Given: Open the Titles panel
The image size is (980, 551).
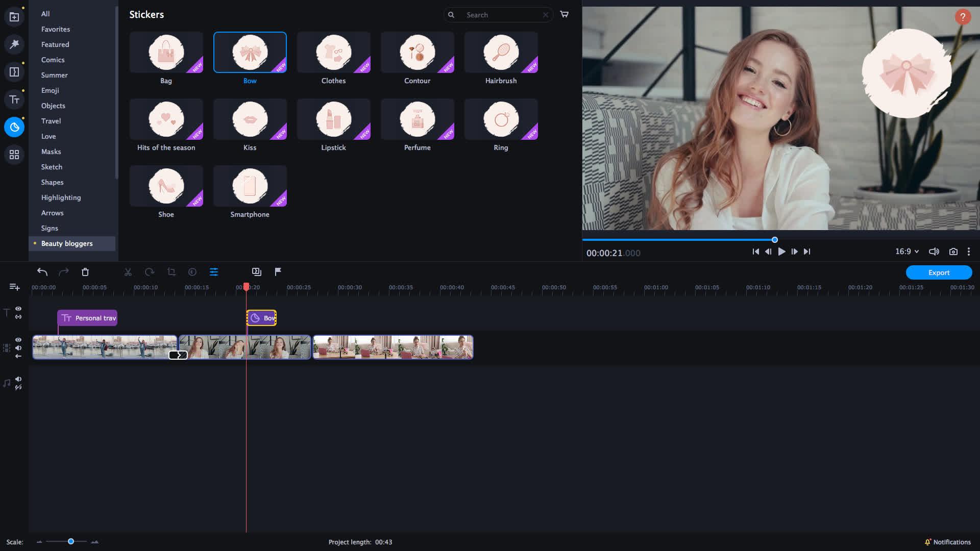Looking at the screenshot, I should point(14,99).
